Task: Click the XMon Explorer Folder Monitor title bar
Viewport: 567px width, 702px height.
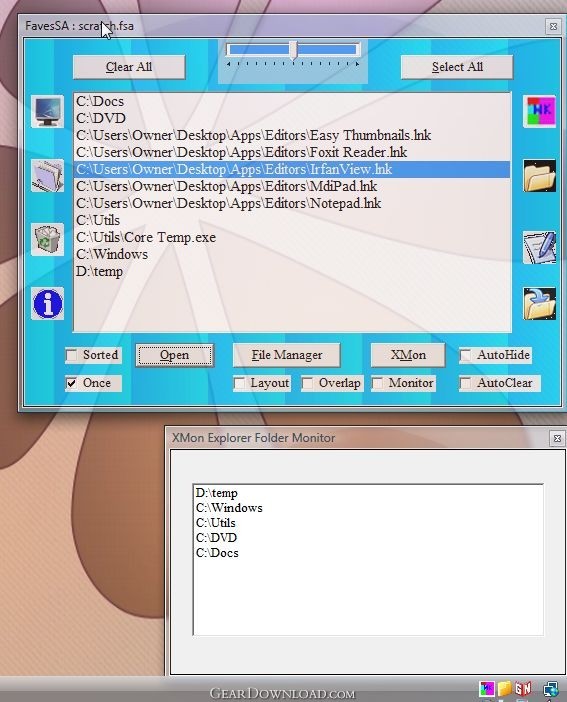Action: pos(365,438)
